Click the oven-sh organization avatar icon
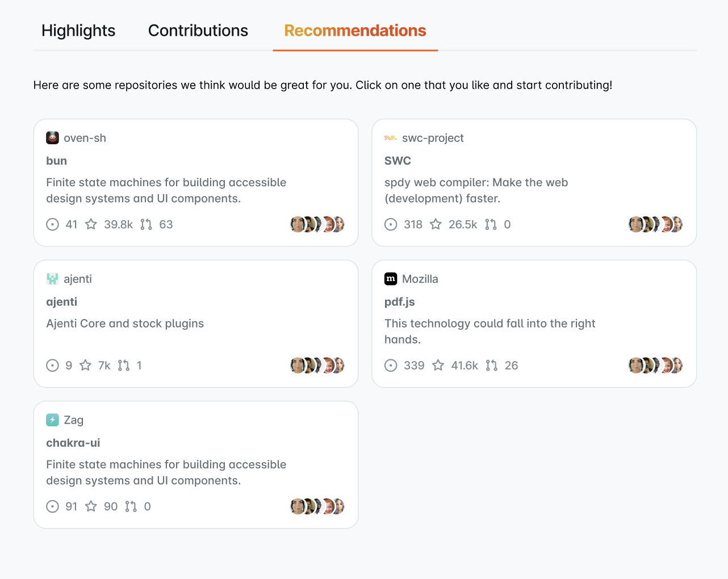Viewport: 728px width, 579px height. [x=52, y=137]
